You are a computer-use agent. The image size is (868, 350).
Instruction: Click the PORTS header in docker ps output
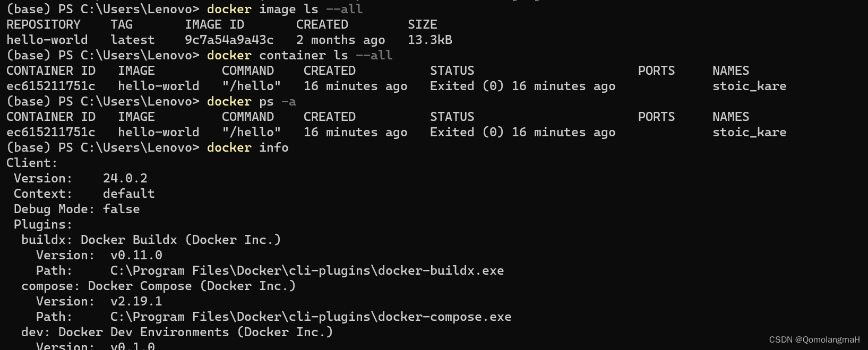(657, 117)
